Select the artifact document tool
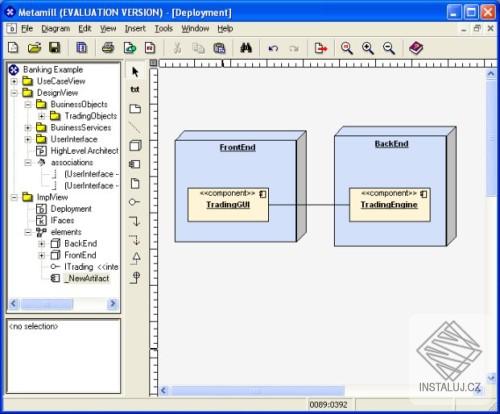500x414 pixels. coord(135,184)
